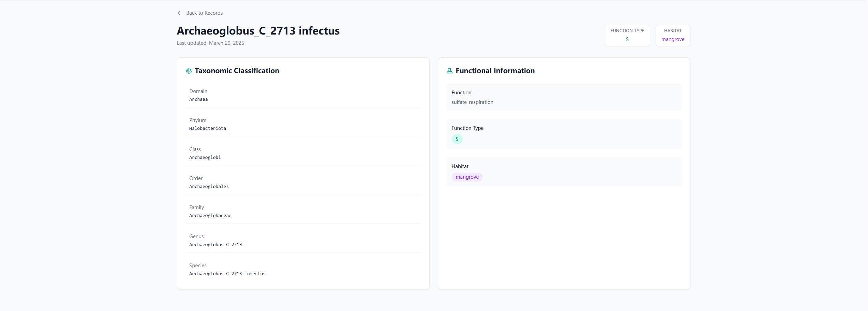Click the Species label
The width and height of the screenshot is (868, 311).
[198, 266]
